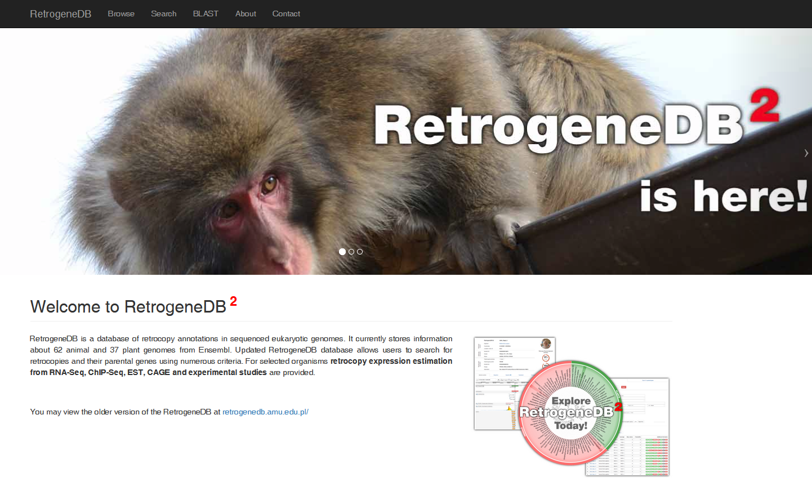Image resolution: width=812 pixels, height=504 pixels.
Task: Select the second carousel indicator dot
Action: [351, 252]
